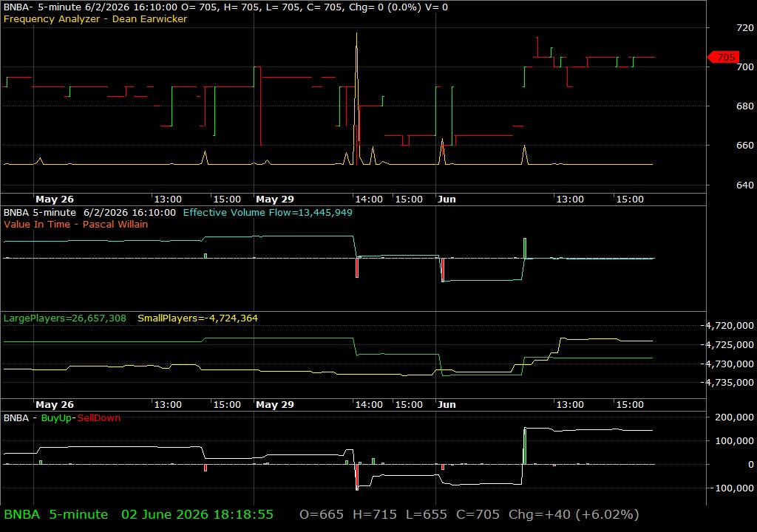757x532 pixels.
Task: Select the Value In Time - Pascal Willain label
Action: (76, 224)
